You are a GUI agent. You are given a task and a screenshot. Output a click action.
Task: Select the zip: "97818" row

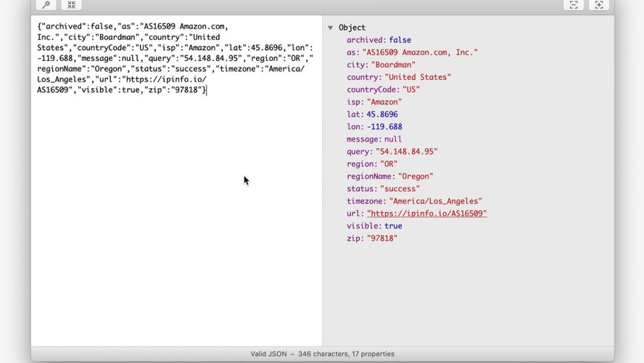click(x=372, y=238)
